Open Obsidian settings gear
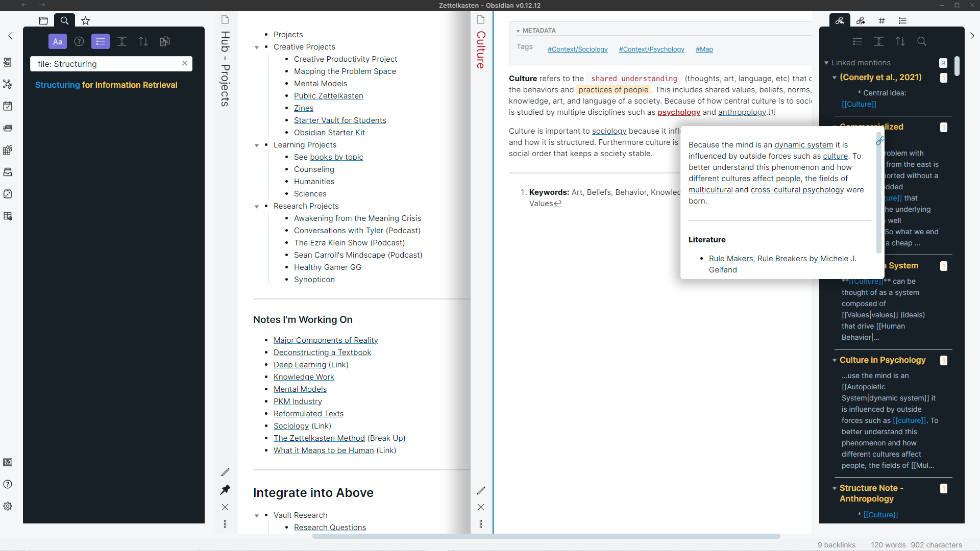This screenshot has width=980, height=551. click(x=8, y=506)
